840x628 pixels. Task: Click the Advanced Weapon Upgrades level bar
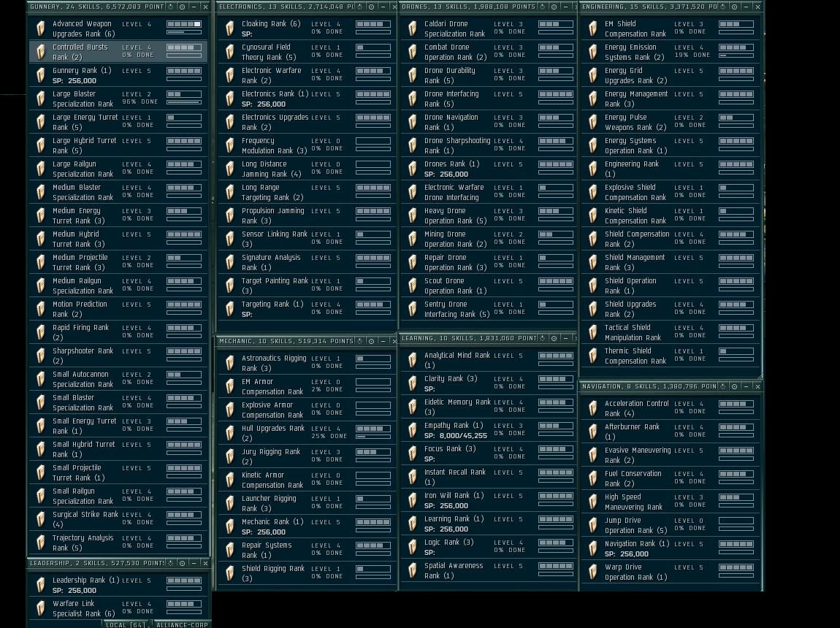pyautogui.click(x=184, y=24)
